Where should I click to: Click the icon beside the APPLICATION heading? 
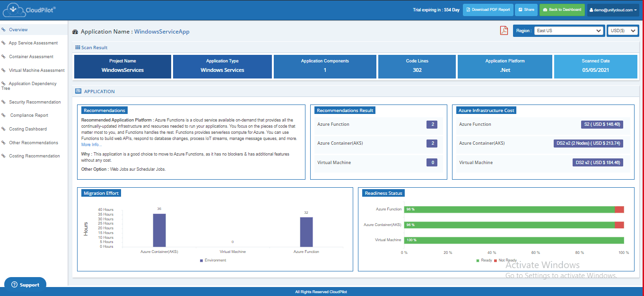pyautogui.click(x=78, y=91)
